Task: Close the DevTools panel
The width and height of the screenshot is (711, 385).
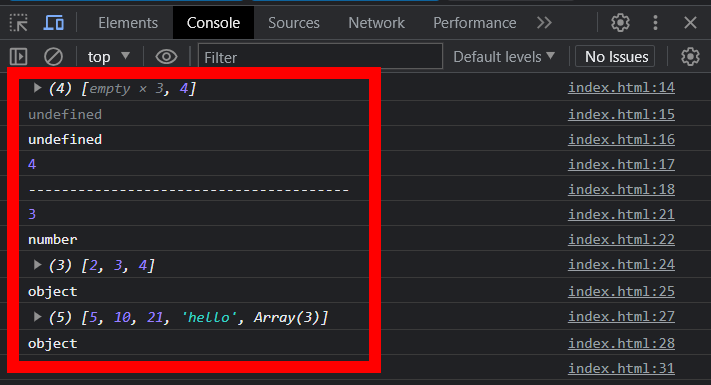Action: pyautogui.click(x=690, y=23)
